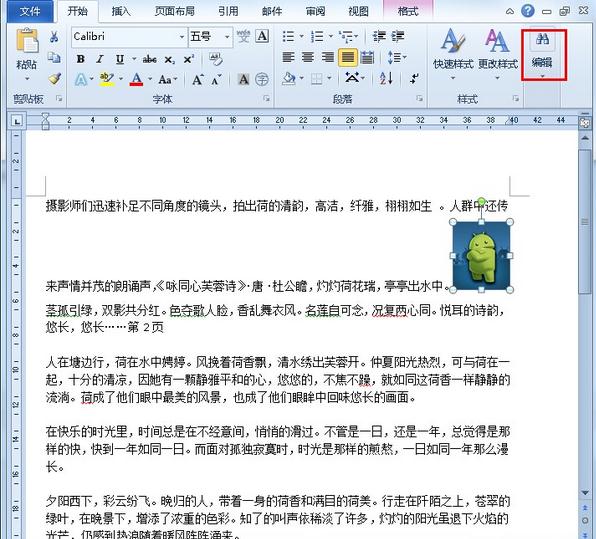Click the Shrink Font icon

pyautogui.click(x=216, y=80)
